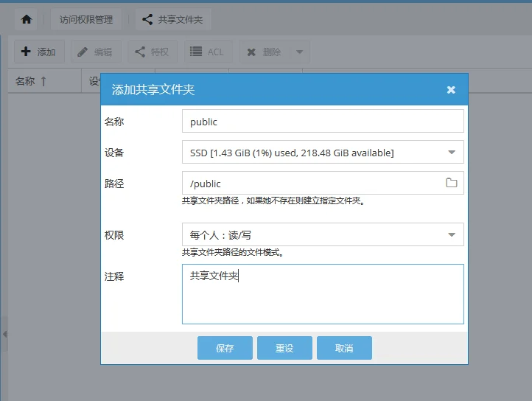Click the 编辑 toolbar button

click(96, 52)
